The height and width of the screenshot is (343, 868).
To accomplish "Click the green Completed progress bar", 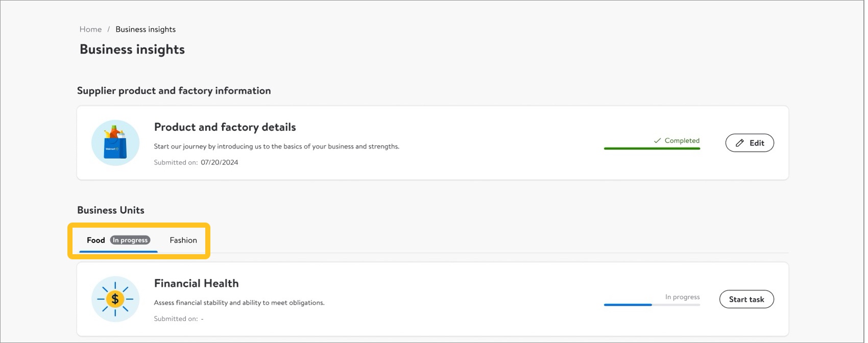I will (x=652, y=149).
